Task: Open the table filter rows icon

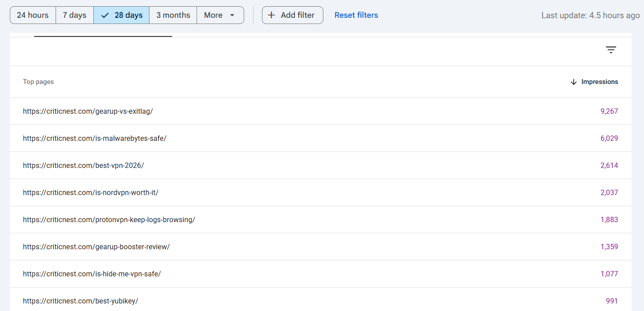Action: point(611,50)
